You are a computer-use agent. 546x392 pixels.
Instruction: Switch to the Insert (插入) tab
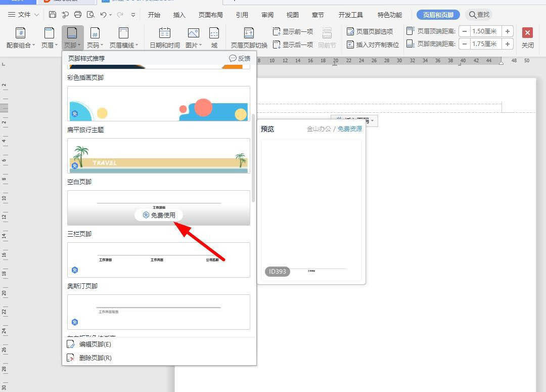[x=179, y=15]
